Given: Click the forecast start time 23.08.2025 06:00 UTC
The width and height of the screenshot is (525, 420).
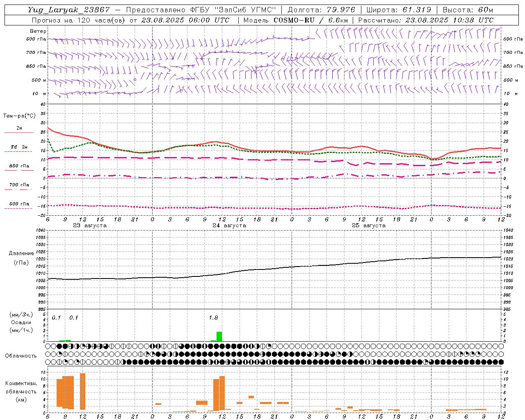Looking at the screenshot, I should tap(185, 20).
